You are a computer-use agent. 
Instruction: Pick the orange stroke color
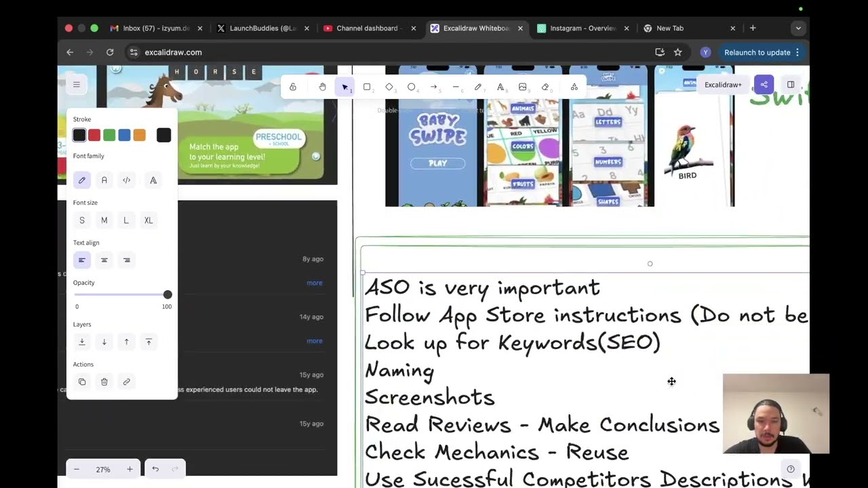(139, 135)
